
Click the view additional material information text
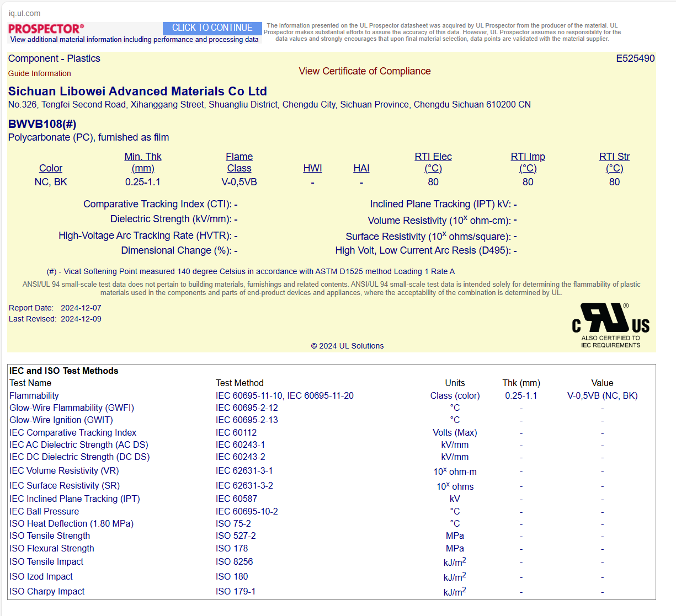point(134,40)
